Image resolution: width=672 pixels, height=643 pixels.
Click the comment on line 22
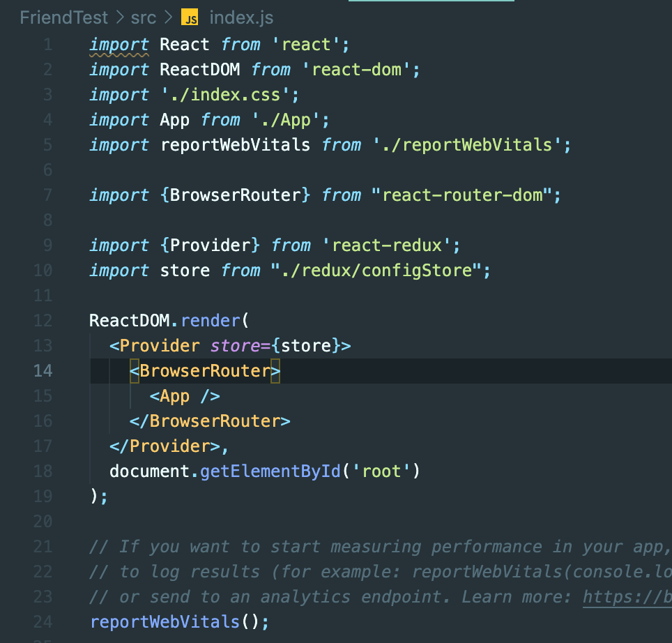pos(381,571)
